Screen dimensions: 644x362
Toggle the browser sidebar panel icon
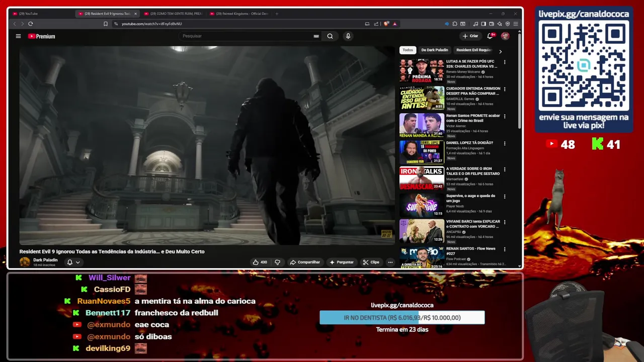(x=484, y=24)
